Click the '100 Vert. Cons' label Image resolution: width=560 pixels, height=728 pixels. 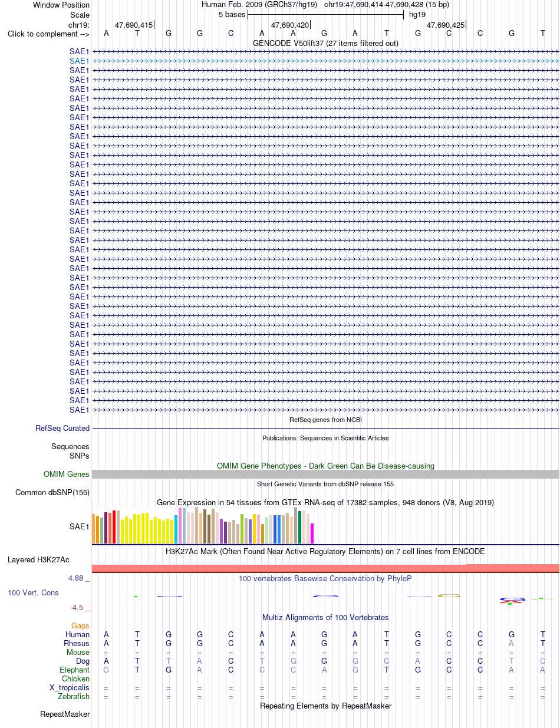[x=33, y=592]
